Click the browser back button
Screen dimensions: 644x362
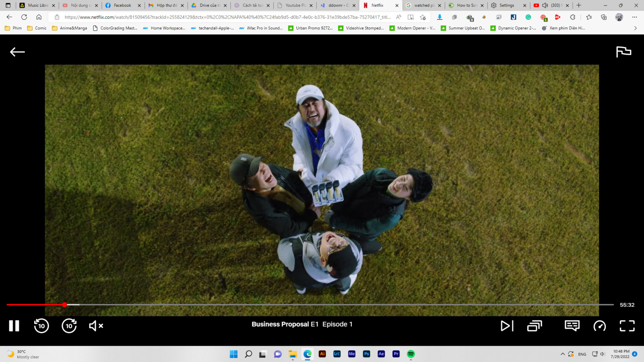(x=9, y=17)
